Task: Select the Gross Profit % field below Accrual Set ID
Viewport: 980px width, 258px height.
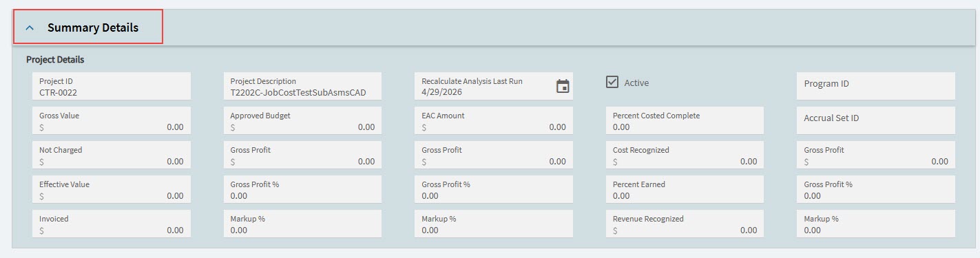Action: [875, 189]
